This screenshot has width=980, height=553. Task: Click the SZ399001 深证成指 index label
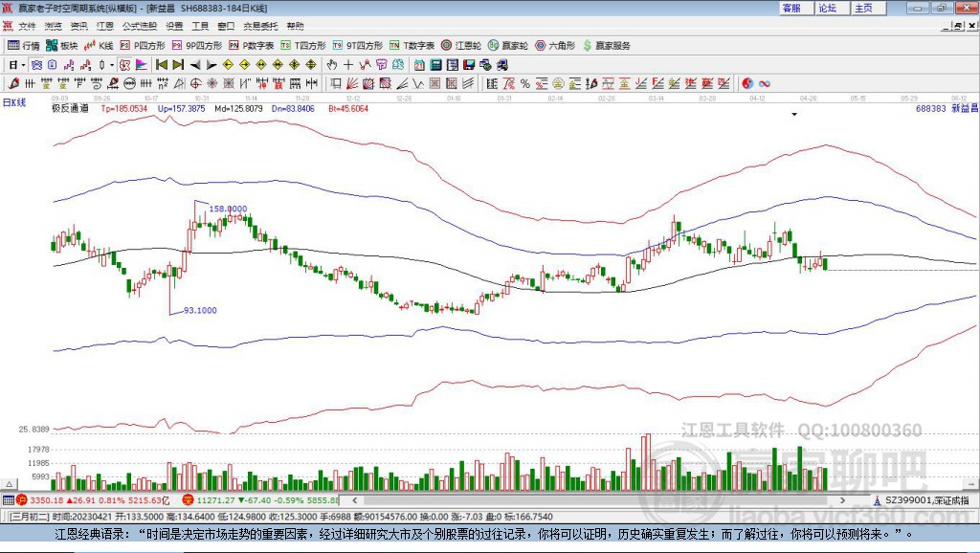(925, 500)
